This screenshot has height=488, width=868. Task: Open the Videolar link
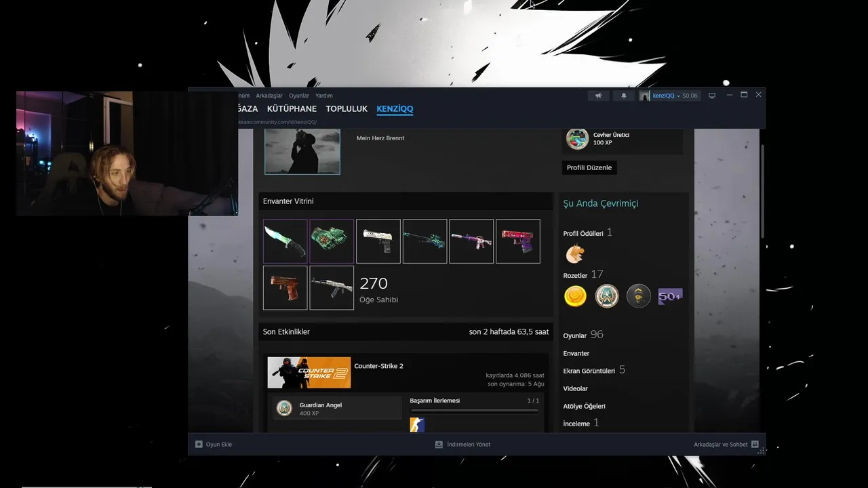click(576, 388)
